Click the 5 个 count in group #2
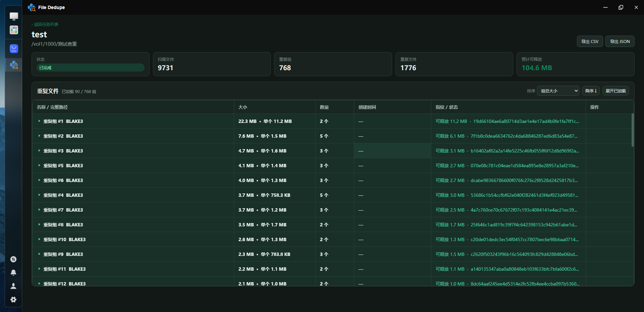 (x=324, y=136)
